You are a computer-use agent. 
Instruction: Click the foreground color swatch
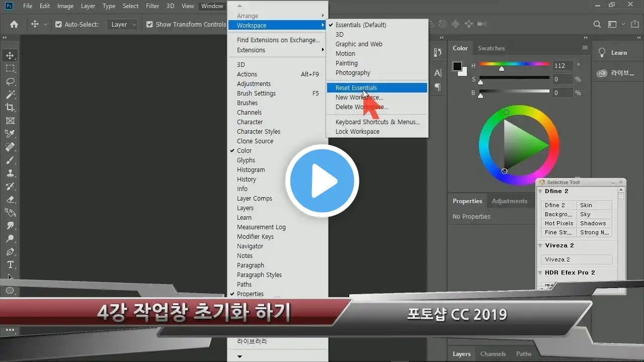pyautogui.click(x=457, y=66)
